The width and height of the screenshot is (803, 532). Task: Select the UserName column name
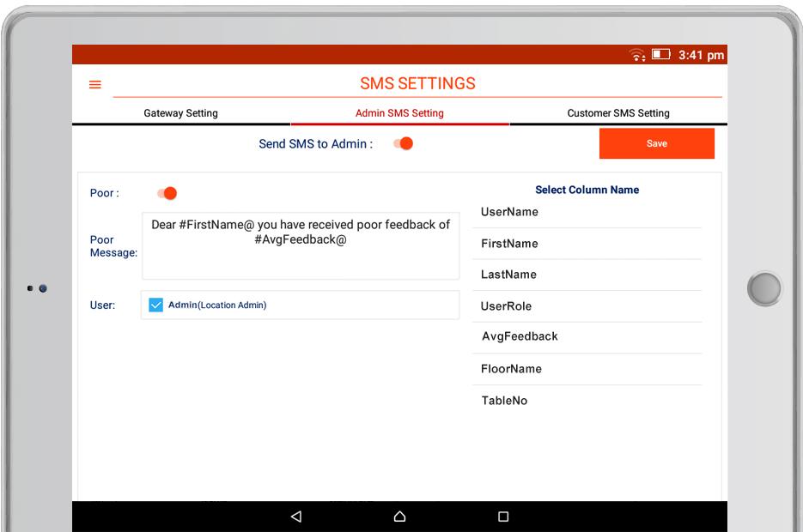[509, 212]
